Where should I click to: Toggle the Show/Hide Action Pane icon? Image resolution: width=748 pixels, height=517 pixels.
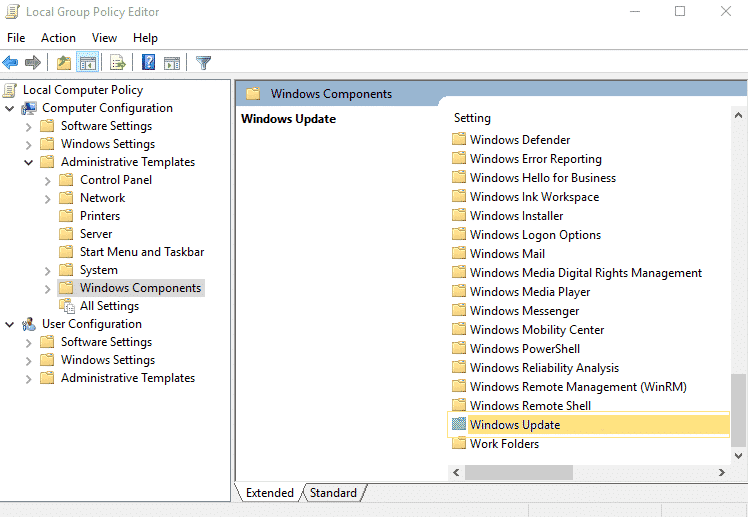coord(172,63)
